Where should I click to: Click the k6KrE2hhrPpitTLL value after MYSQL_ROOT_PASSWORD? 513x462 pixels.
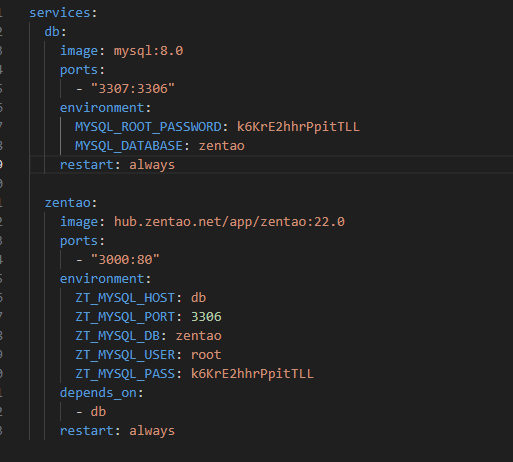(x=298, y=127)
